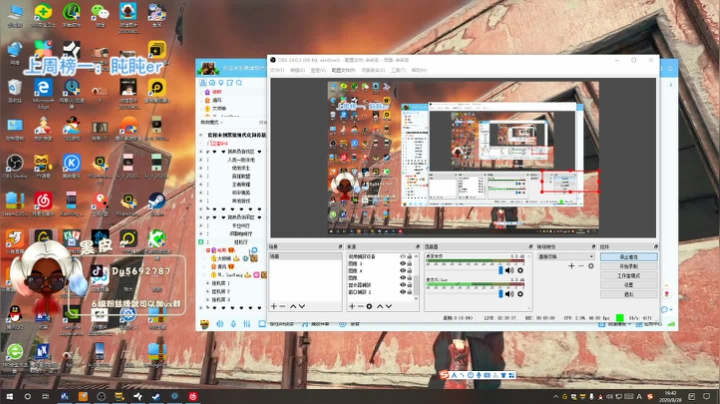Open desktop audio settings gear in the mixer
Image resolution: width=720 pixels, height=404 pixels.
pyautogui.click(x=520, y=270)
